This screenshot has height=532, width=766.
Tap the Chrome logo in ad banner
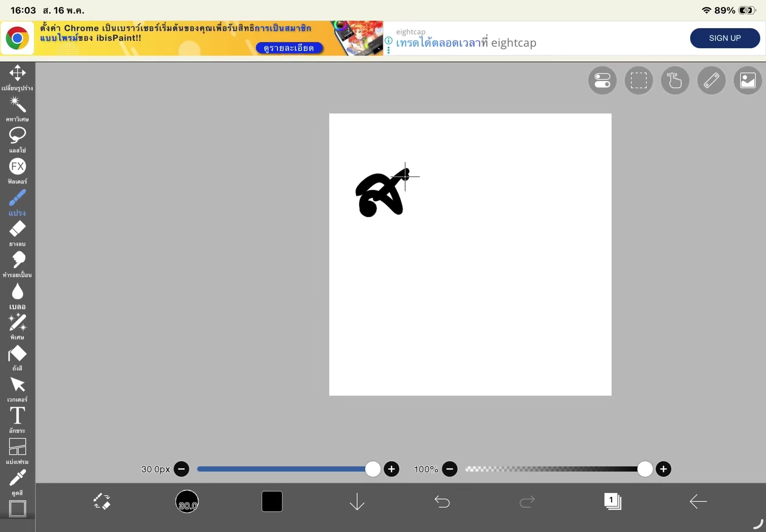click(x=17, y=38)
